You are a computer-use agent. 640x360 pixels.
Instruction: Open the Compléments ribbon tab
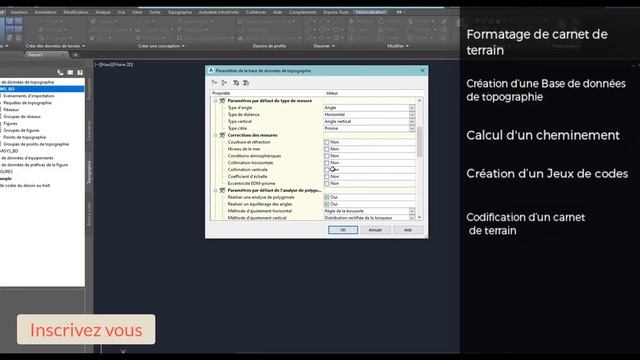tap(302, 12)
